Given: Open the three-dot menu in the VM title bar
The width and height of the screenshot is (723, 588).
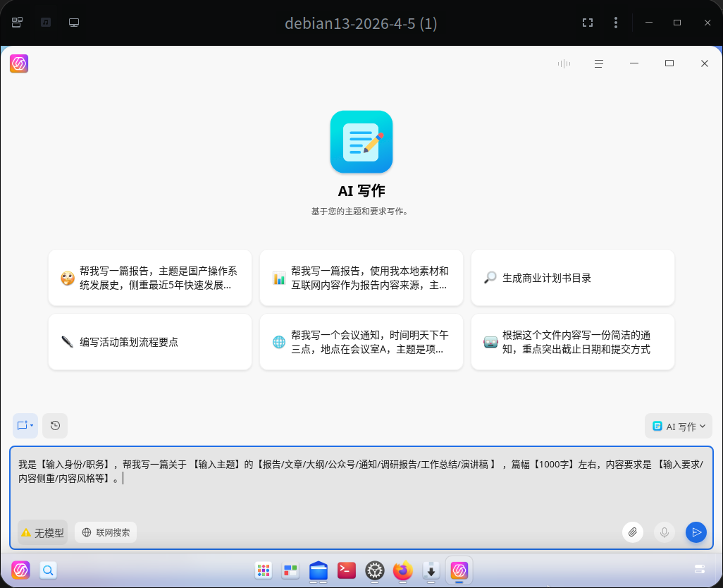Looking at the screenshot, I should (x=615, y=22).
